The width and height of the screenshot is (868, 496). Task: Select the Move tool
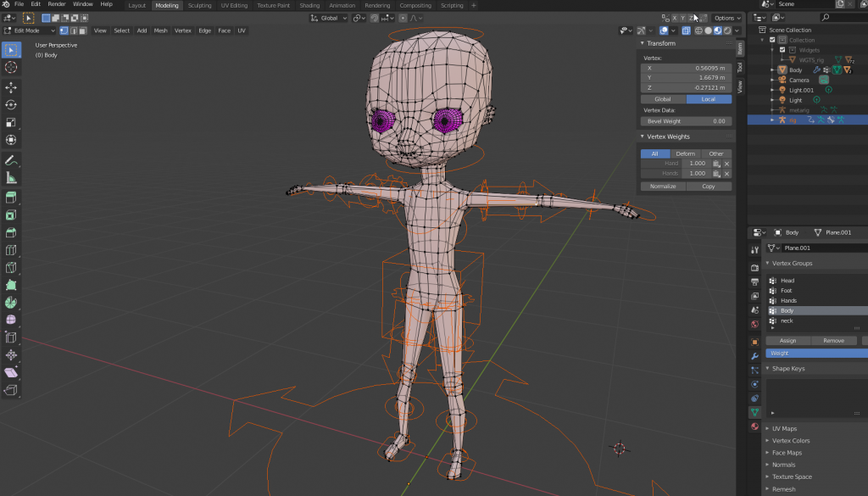tap(11, 87)
